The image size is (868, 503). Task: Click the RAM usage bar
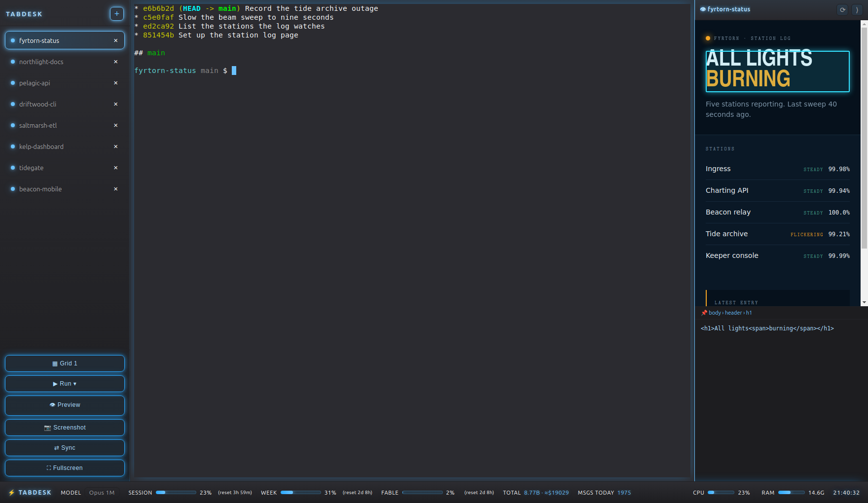coord(791,492)
